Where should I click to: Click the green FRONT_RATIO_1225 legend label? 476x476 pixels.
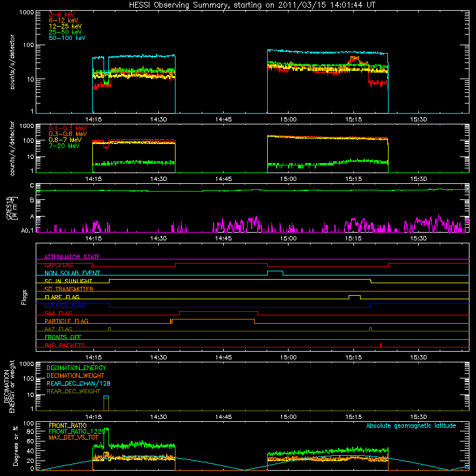point(77,431)
